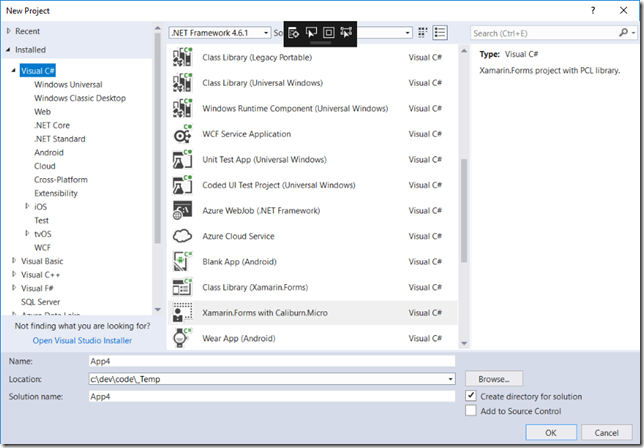Select the Web category
Viewport: 644px width, 448px height.
pos(42,112)
